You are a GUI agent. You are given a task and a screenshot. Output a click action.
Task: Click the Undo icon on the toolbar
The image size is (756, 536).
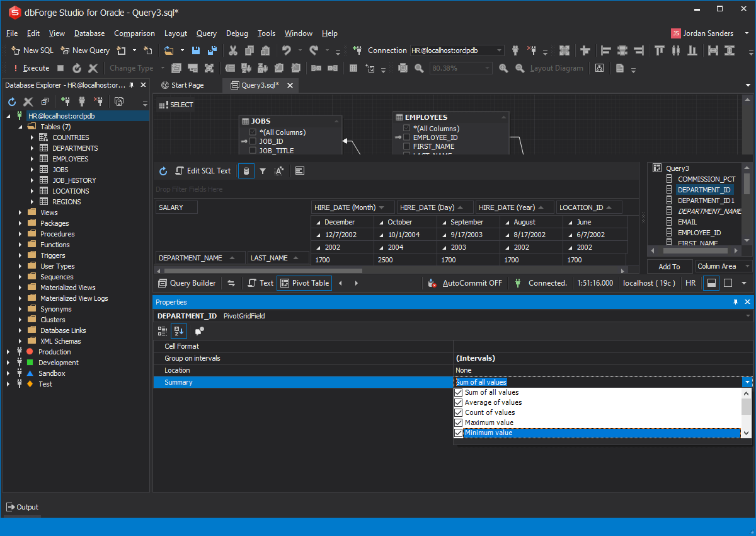click(287, 50)
